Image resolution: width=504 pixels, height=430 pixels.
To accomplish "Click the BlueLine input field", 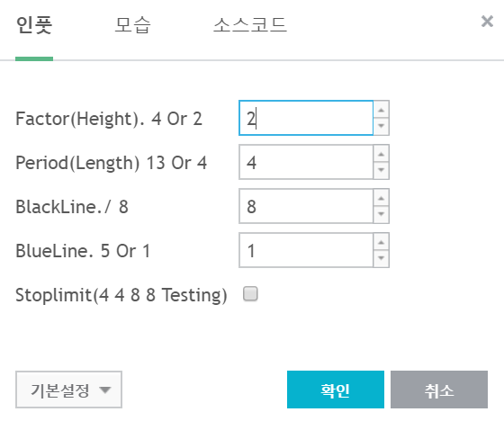I will tap(306, 250).
